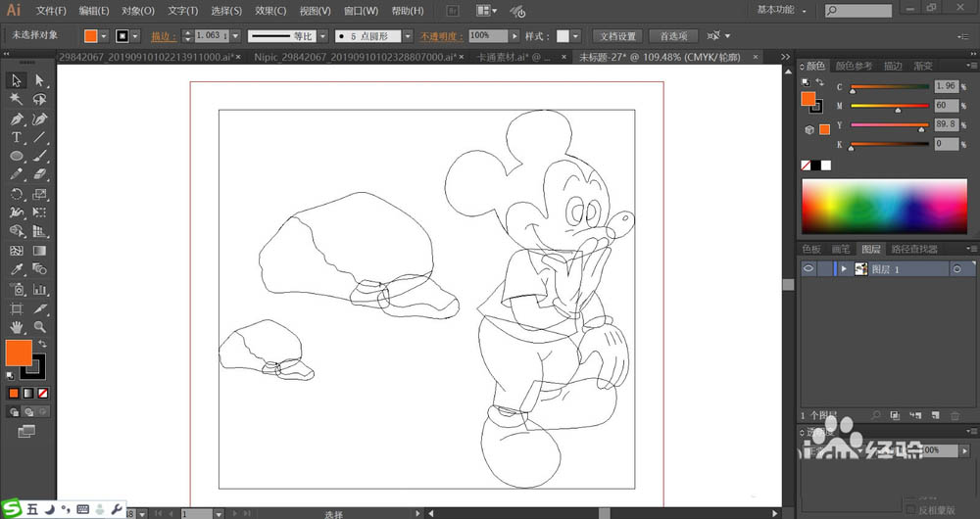Open the 文件(F) menu
Viewport: 980px width, 519px height.
tap(51, 11)
